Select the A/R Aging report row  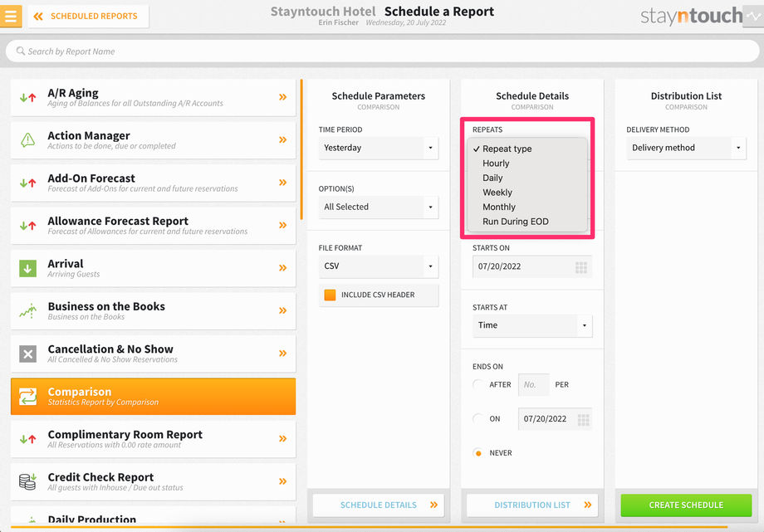click(x=153, y=97)
